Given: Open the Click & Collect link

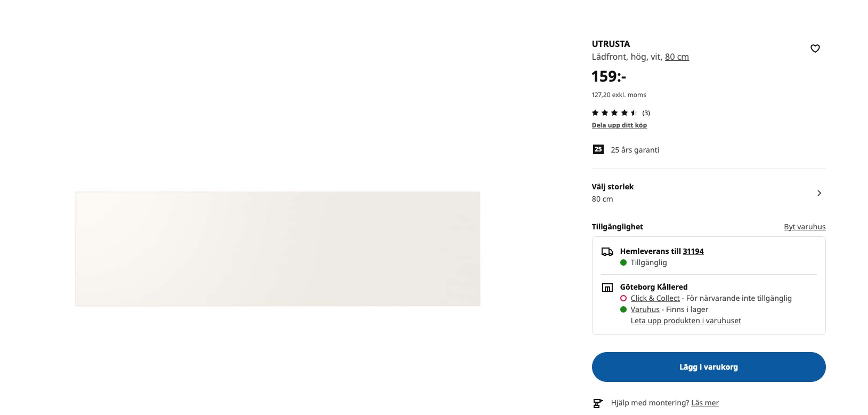Looking at the screenshot, I should (655, 298).
